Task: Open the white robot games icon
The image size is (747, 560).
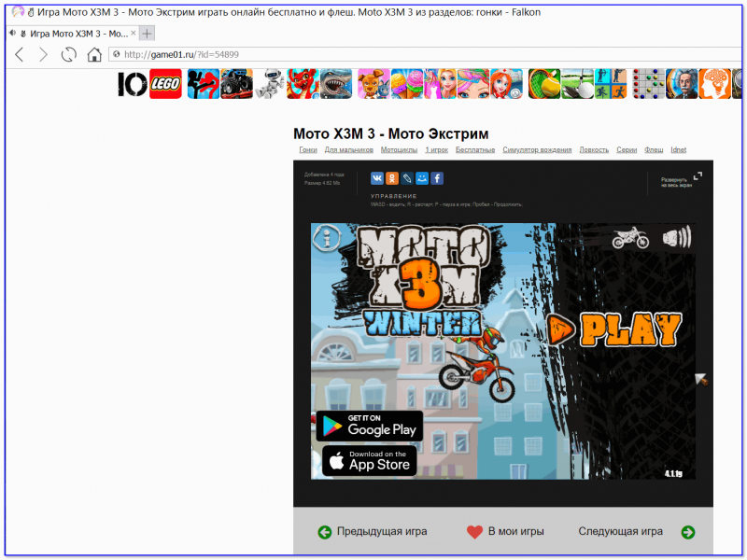Action: (270, 84)
